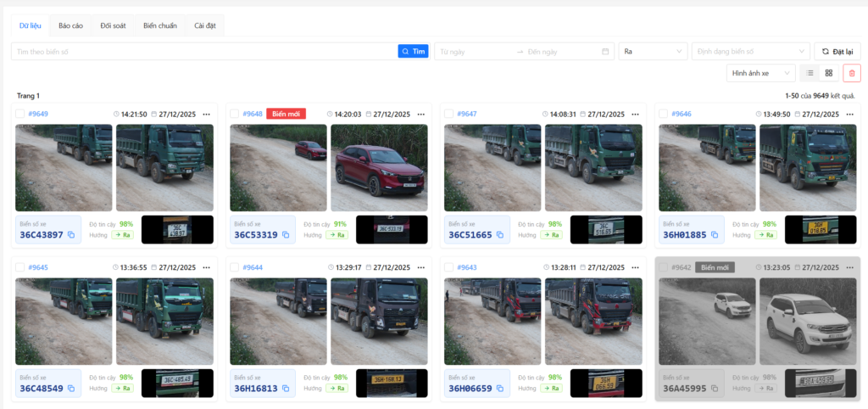Open more options for record #9644

(421, 267)
